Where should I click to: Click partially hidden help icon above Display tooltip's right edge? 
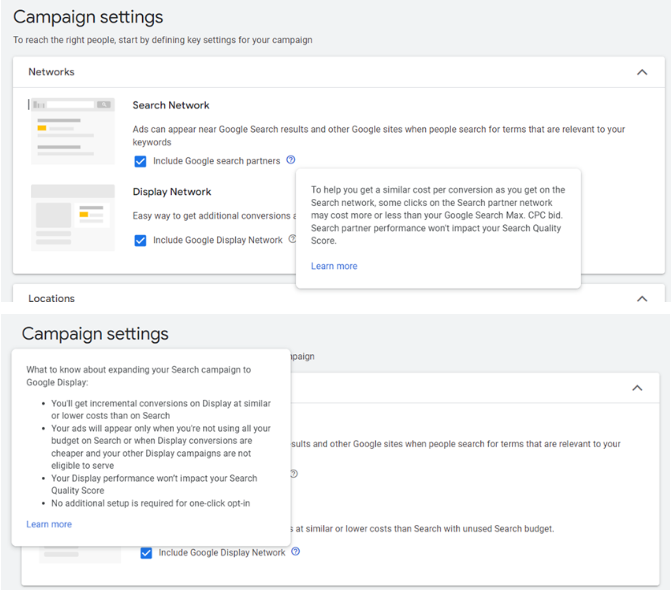pos(296,474)
